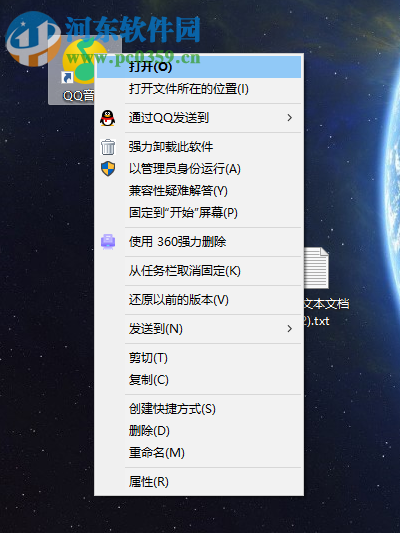Choose 删除(D) from the menu
This screenshot has height=533, width=402.
coord(199,431)
